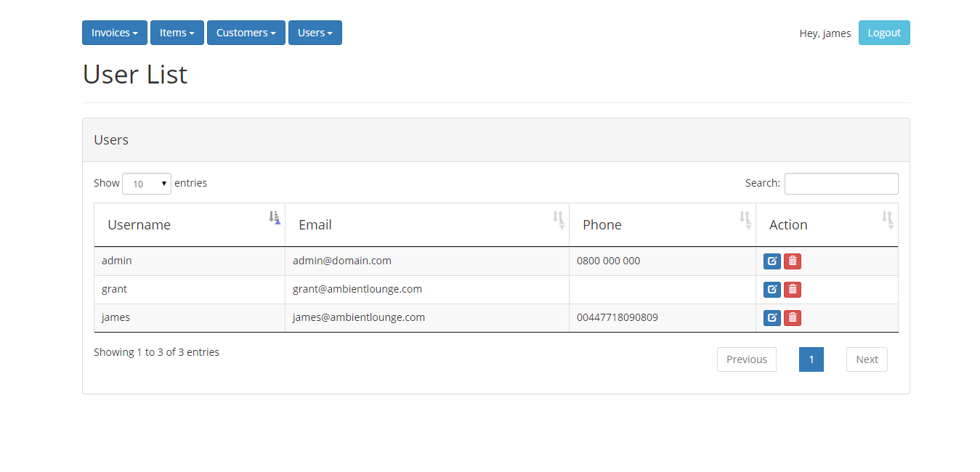Click the edit icon for admin user
Screen dimensions: 980x472
coord(772,261)
